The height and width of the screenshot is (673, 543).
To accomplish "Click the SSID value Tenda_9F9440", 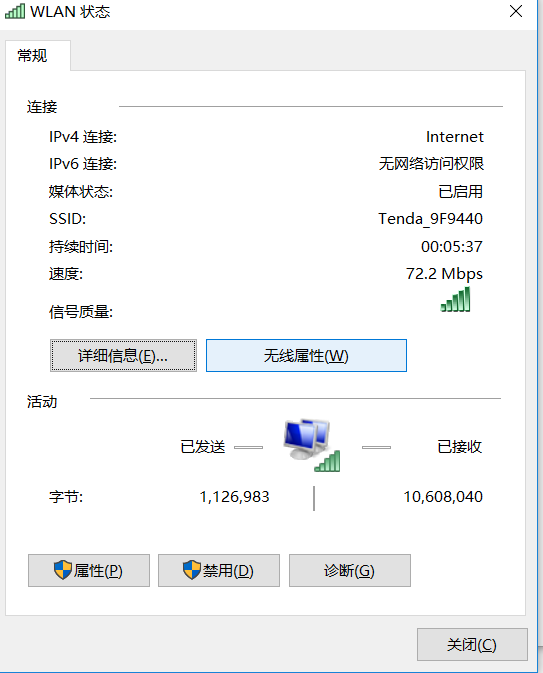I will [x=430, y=219].
